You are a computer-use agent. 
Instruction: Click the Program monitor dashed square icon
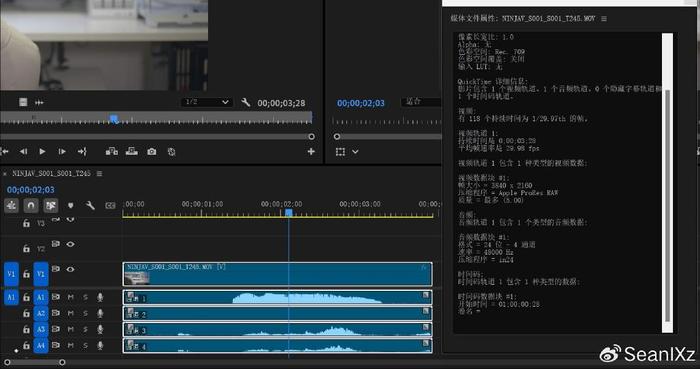click(x=340, y=152)
